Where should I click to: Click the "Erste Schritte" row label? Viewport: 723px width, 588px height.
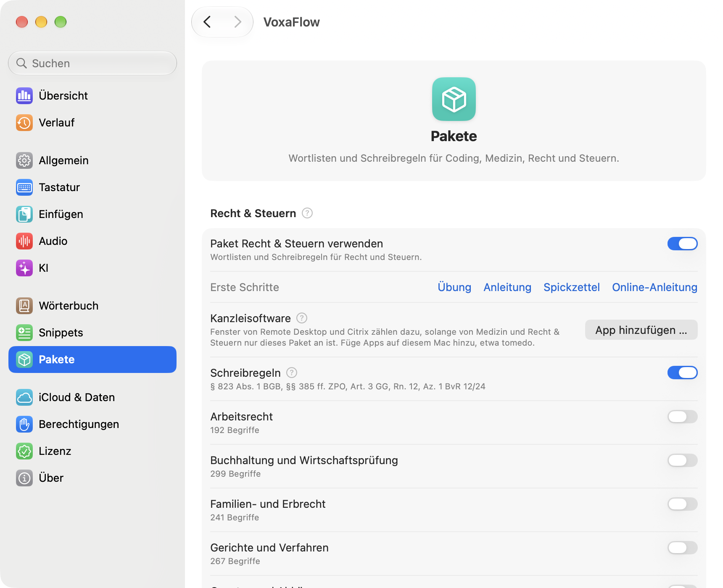click(245, 287)
